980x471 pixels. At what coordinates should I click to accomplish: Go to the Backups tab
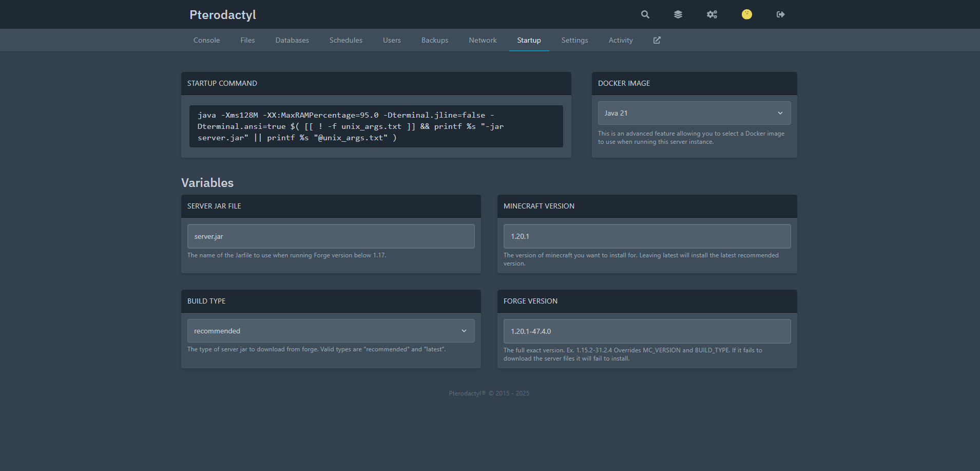435,40
